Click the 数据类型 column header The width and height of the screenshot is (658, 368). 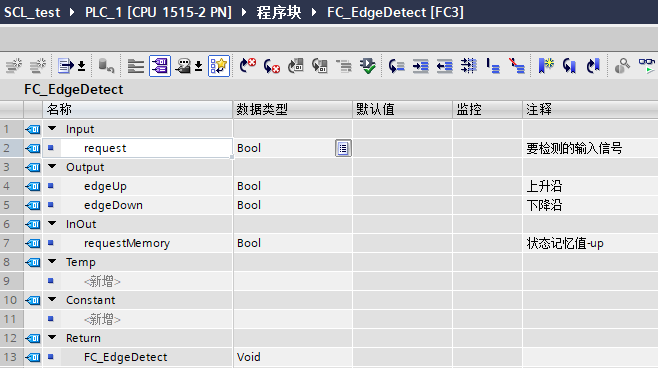pos(292,110)
